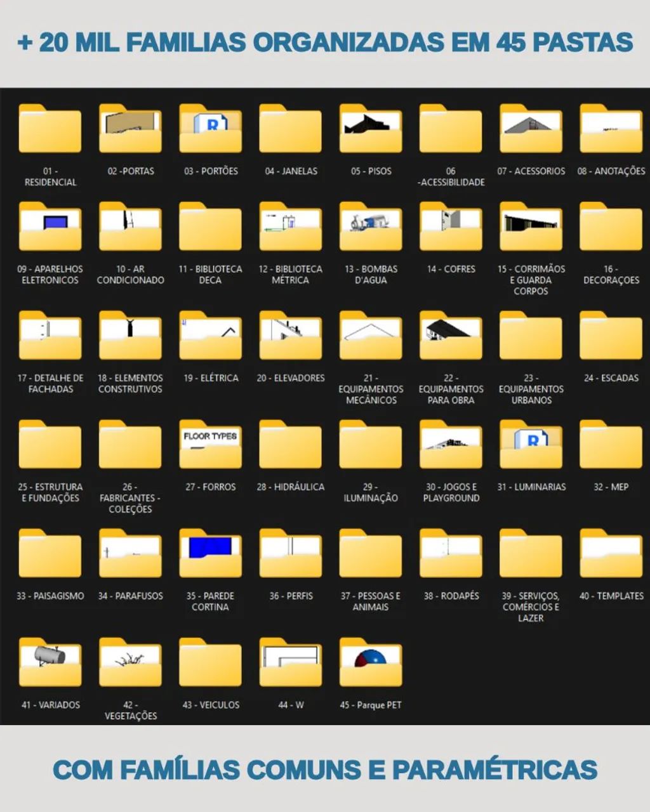This screenshot has width=650, height=812.
Task: Select the 36 - PERFIS folder
Action: tap(290, 555)
